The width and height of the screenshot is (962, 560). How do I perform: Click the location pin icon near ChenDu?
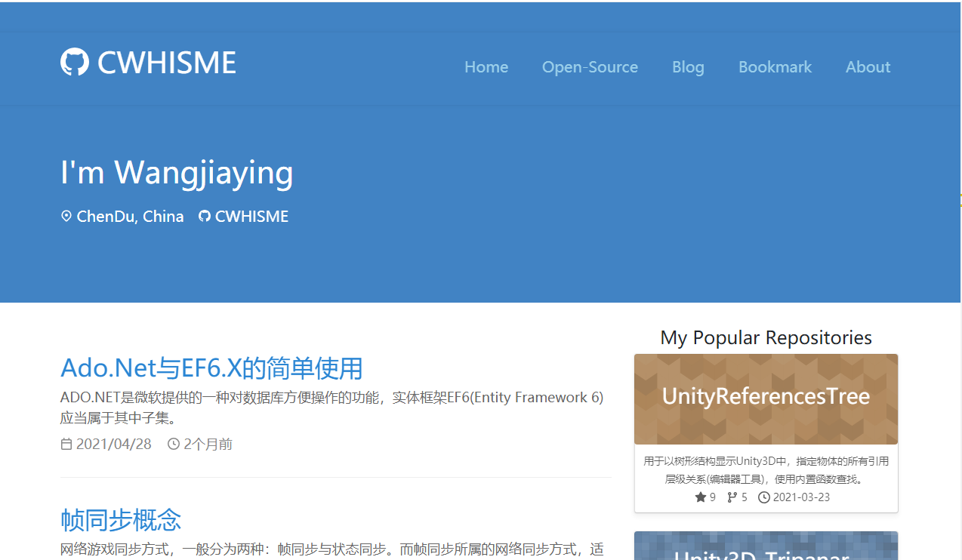click(66, 217)
